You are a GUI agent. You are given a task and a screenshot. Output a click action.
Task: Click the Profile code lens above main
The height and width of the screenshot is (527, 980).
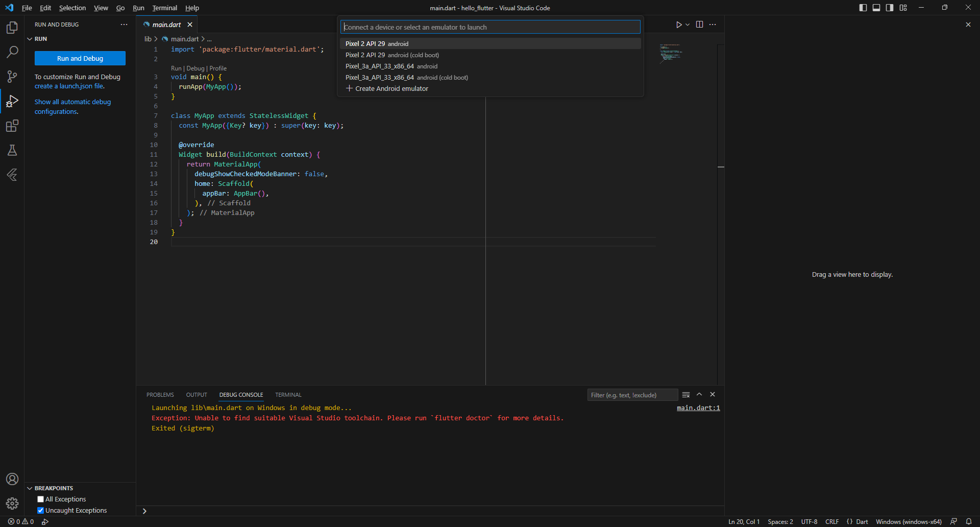click(218, 68)
